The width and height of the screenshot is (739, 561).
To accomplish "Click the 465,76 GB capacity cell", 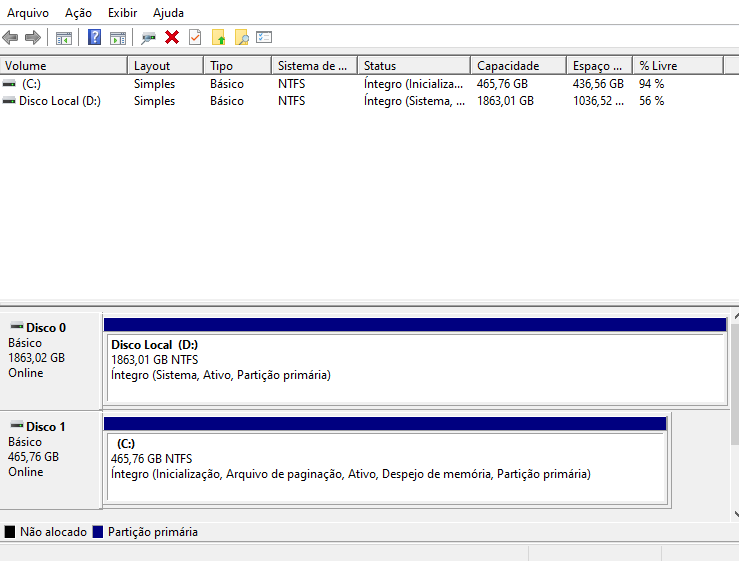I will pos(502,84).
